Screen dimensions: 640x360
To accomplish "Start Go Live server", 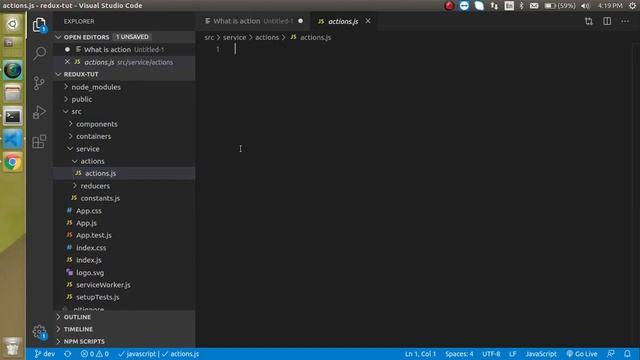I will coord(582,354).
